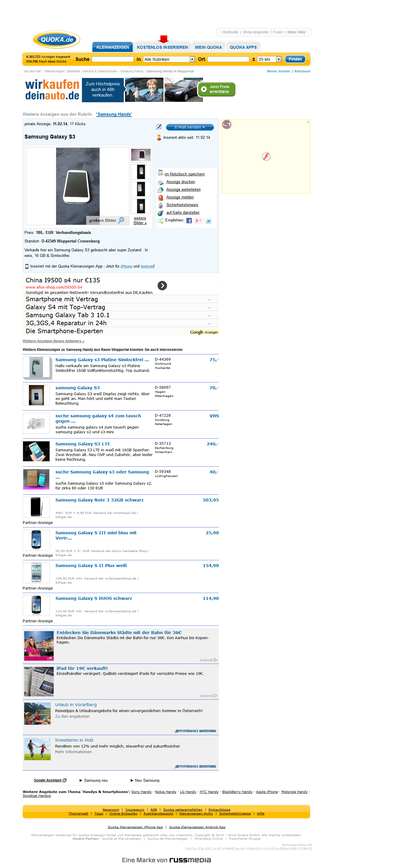Open the Kleinanzeigen tab
Screen dimensions: 398x868
[x=112, y=47]
